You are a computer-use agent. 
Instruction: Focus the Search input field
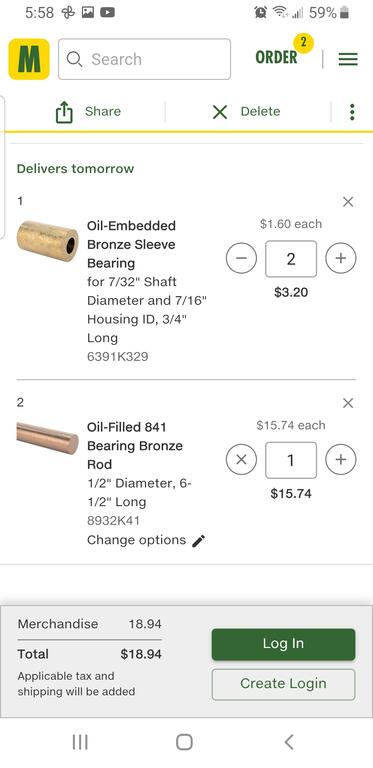(144, 59)
